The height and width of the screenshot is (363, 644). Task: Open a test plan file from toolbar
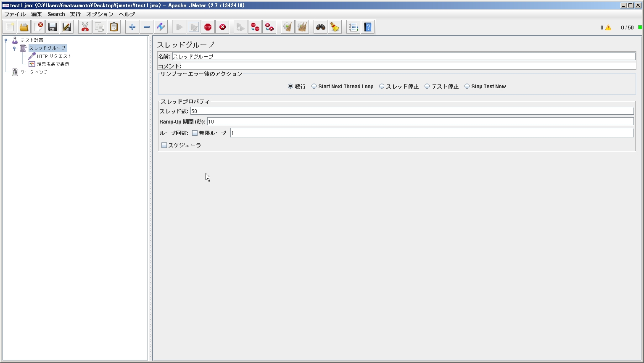pyautogui.click(x=24, y=27)
